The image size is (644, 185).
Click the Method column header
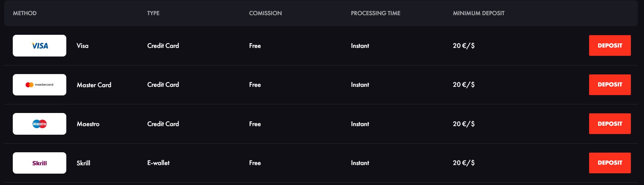tap(25, 13)
